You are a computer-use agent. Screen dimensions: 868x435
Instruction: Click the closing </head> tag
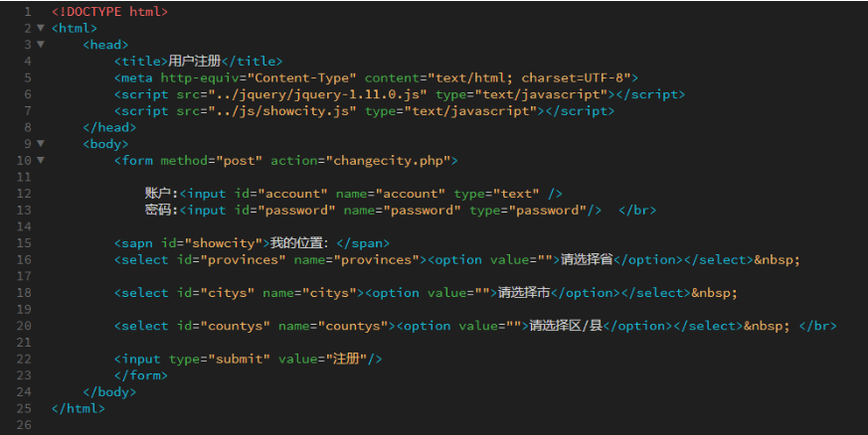click(109, 128)
